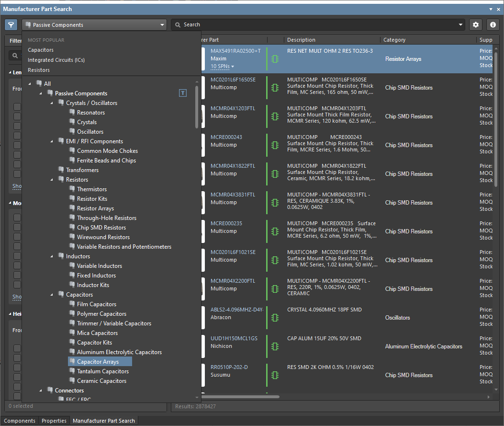
Task: Choose Resistors from Most Popular list
Action: (39, 70)
